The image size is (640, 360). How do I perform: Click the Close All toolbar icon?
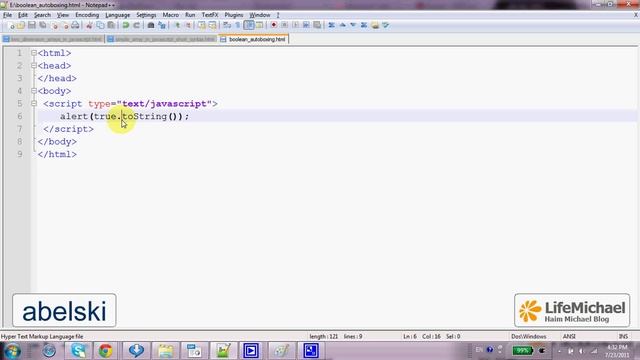point(64,25)
